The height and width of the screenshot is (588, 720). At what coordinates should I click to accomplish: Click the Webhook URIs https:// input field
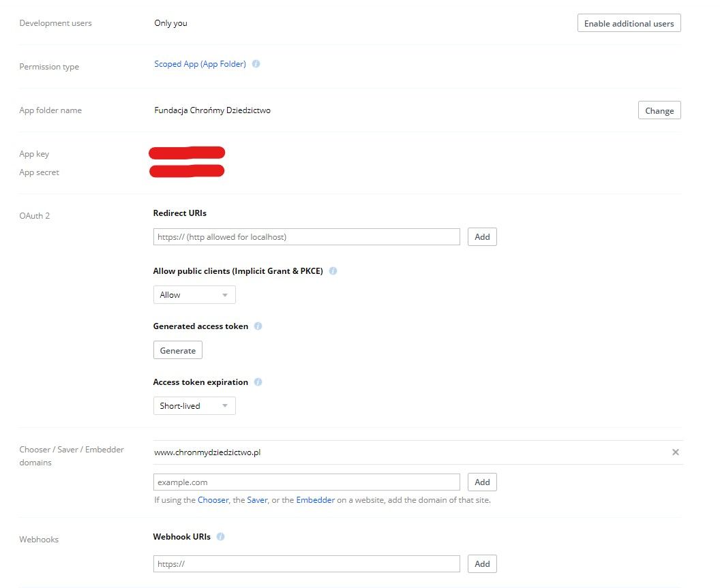tap(307, 564)
